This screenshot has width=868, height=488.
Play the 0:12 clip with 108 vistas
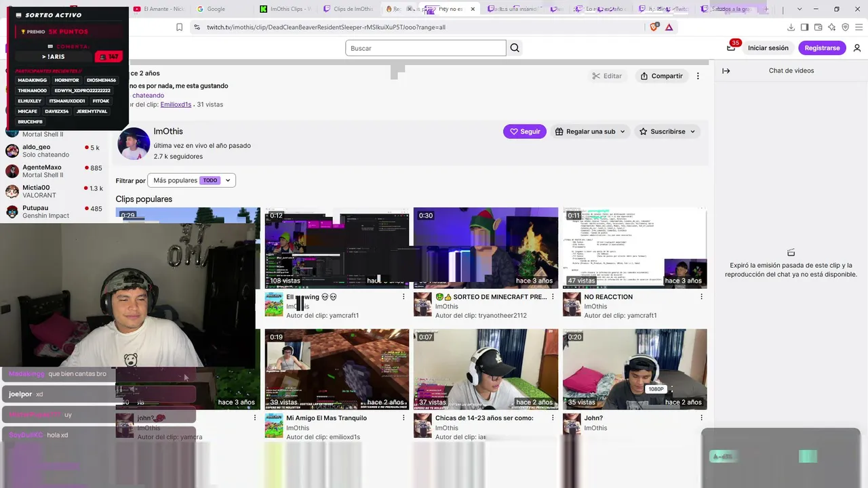coord(337,248)
